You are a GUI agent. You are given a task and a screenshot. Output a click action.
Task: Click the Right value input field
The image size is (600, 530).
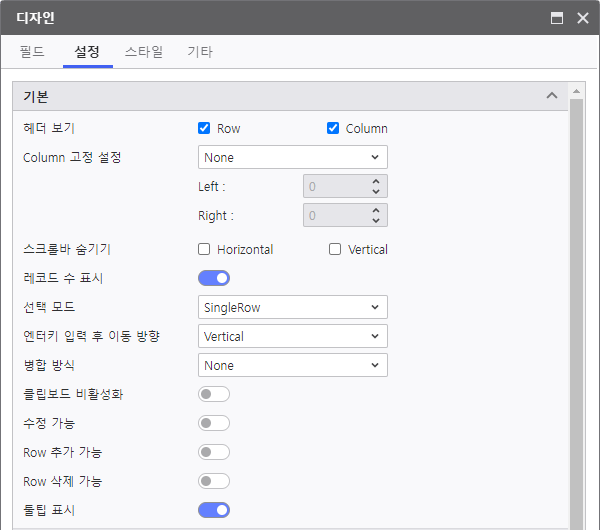point(336,215)
